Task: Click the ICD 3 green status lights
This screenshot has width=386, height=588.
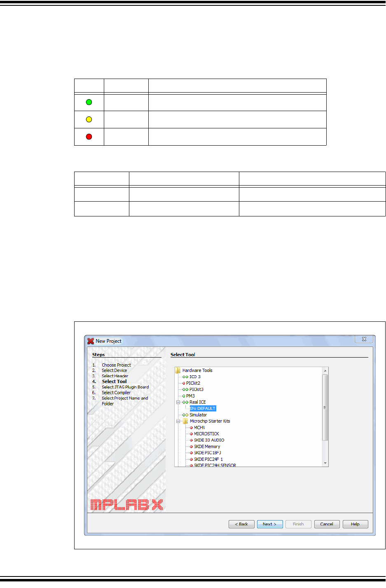Action: [185, 377]
